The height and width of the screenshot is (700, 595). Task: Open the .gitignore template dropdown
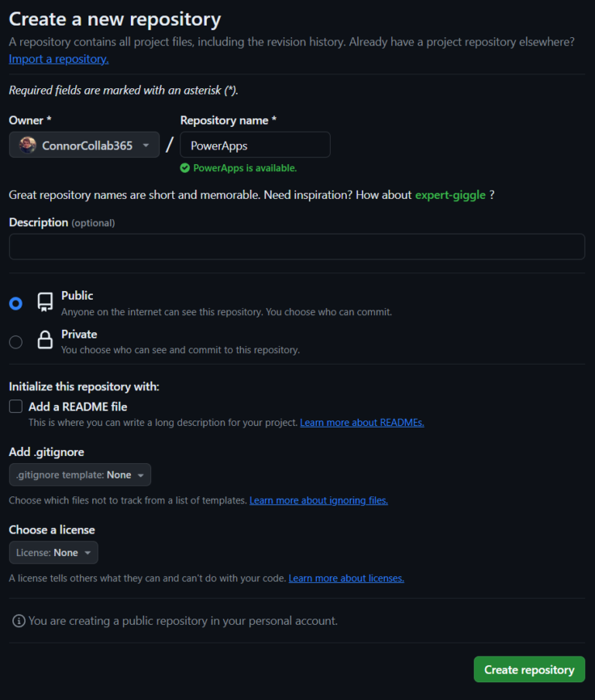[x=79, y=474]
